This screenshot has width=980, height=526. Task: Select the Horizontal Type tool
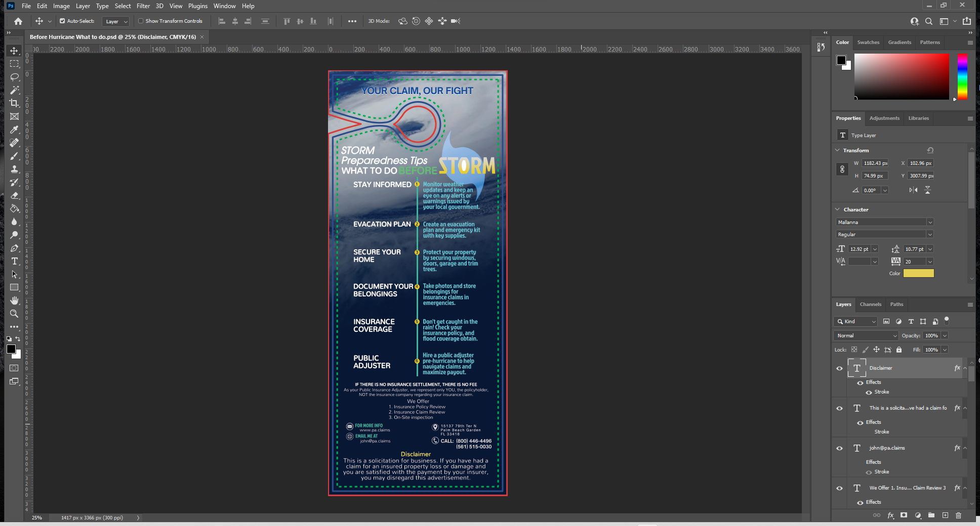click(x=14, y=261)
